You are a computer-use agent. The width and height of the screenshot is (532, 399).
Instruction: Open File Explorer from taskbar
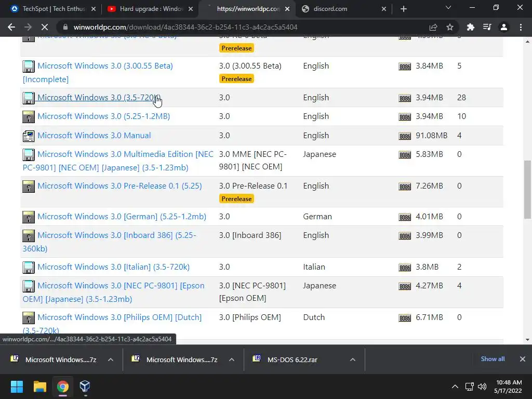click(x=39, y=386)
